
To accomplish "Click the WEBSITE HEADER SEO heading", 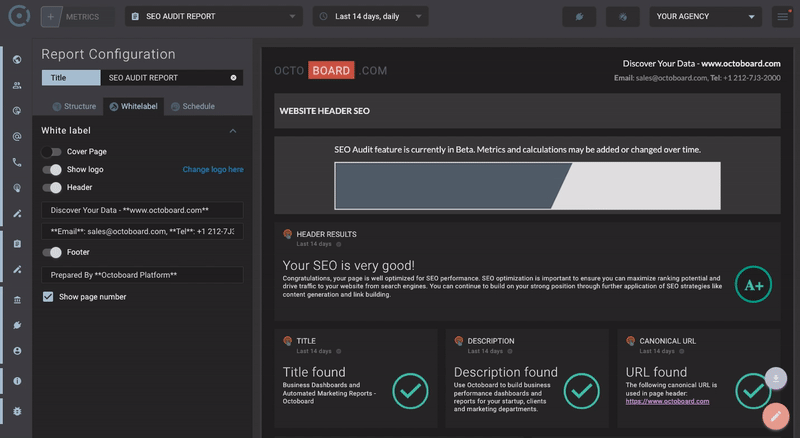I will point(324,111).
